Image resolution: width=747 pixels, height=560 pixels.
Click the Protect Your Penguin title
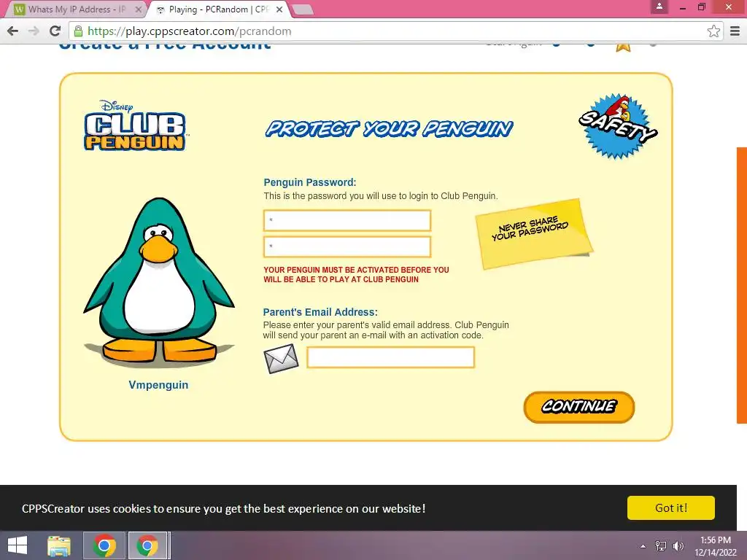click(389, 128)
